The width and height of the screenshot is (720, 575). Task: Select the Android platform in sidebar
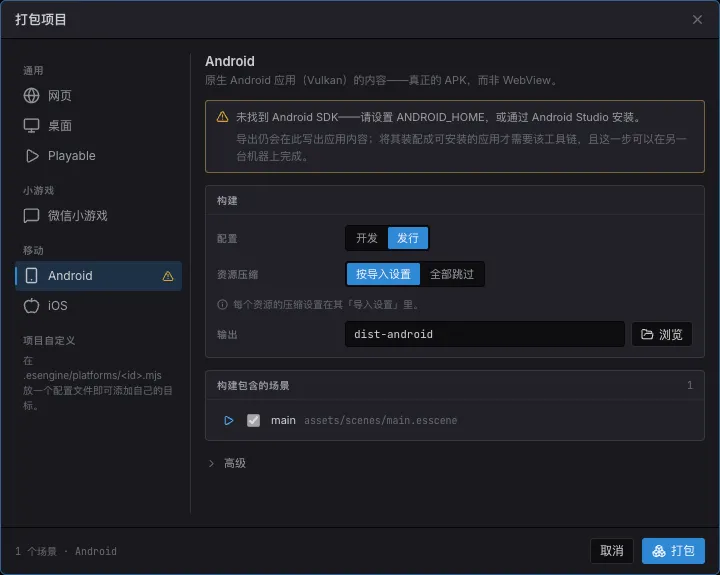point(98,276)
